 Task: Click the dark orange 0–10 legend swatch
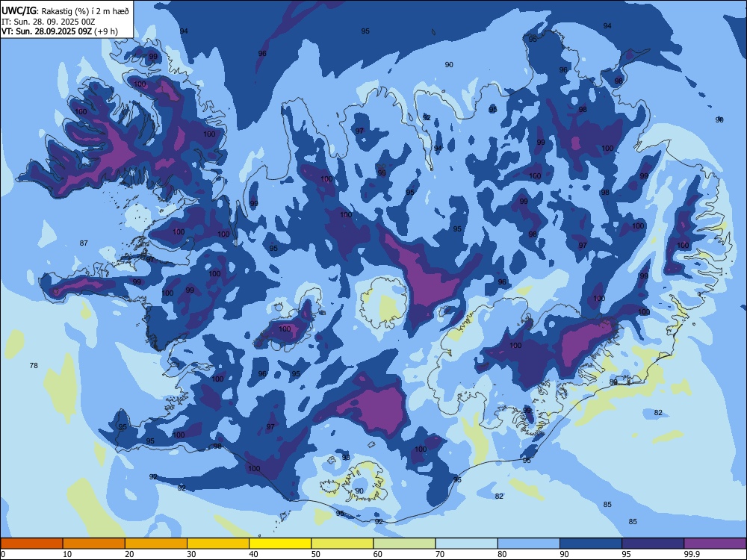(x=31, y=544)
